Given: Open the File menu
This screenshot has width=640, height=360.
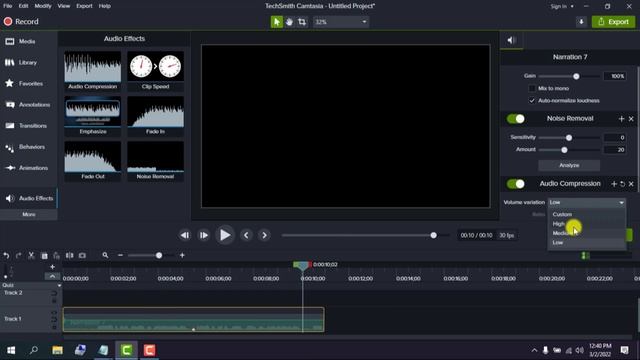Looking at the screenshot, I should tap(8, 6).
